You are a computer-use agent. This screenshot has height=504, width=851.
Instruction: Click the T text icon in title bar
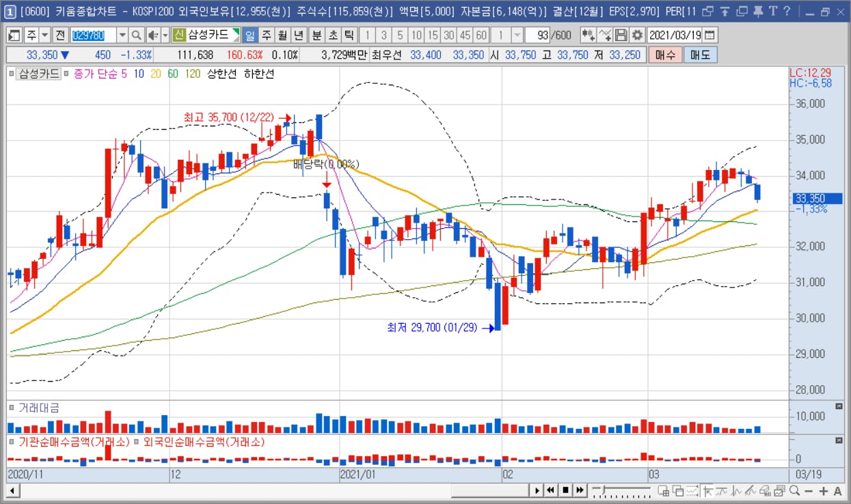(772, 11)
